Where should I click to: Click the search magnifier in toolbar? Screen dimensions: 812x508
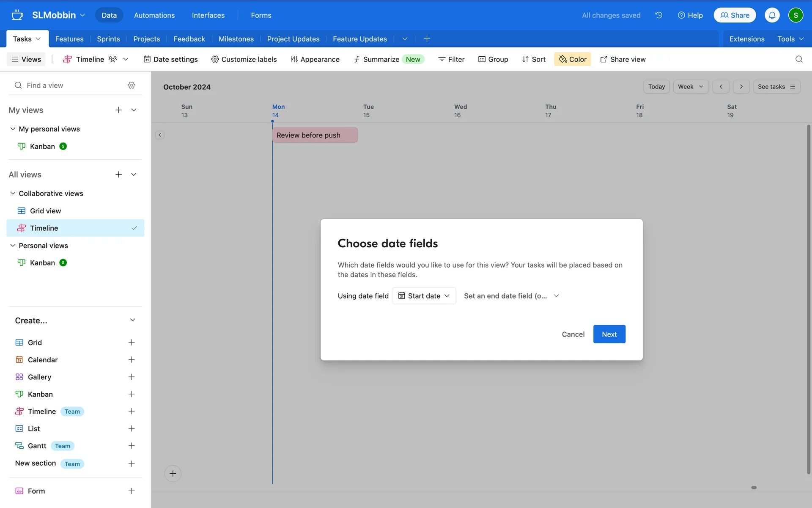[x=798, y=59]
